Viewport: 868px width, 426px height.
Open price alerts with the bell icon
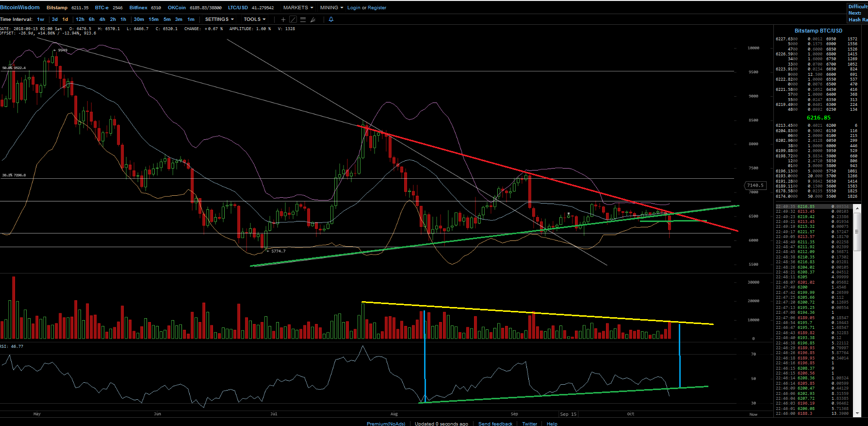tap(331, 19)
